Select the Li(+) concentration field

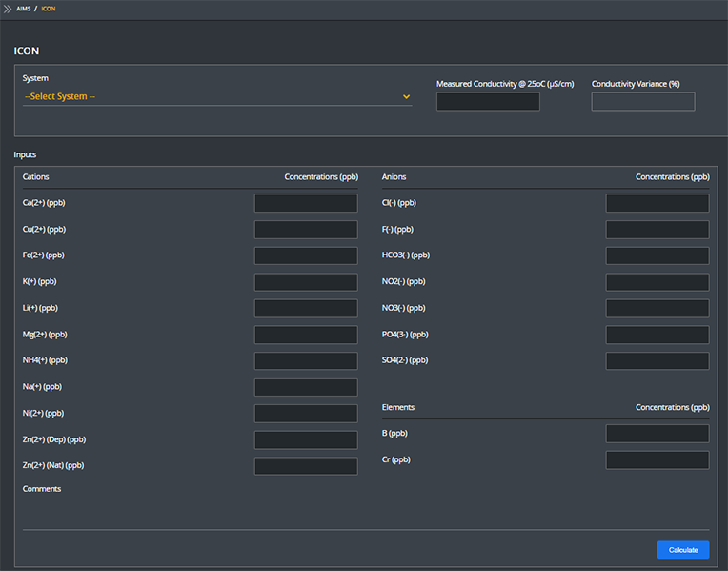pyautogui.click(x=306, y=308)
